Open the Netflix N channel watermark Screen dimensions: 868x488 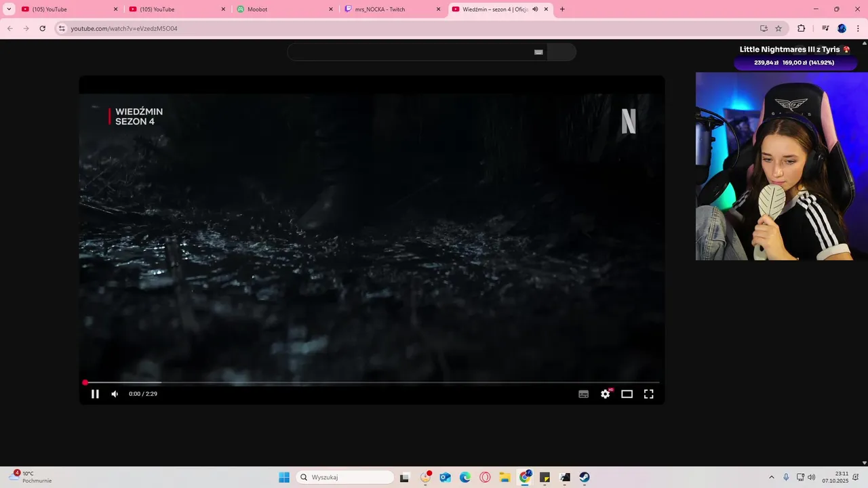[x=629, y=121]
